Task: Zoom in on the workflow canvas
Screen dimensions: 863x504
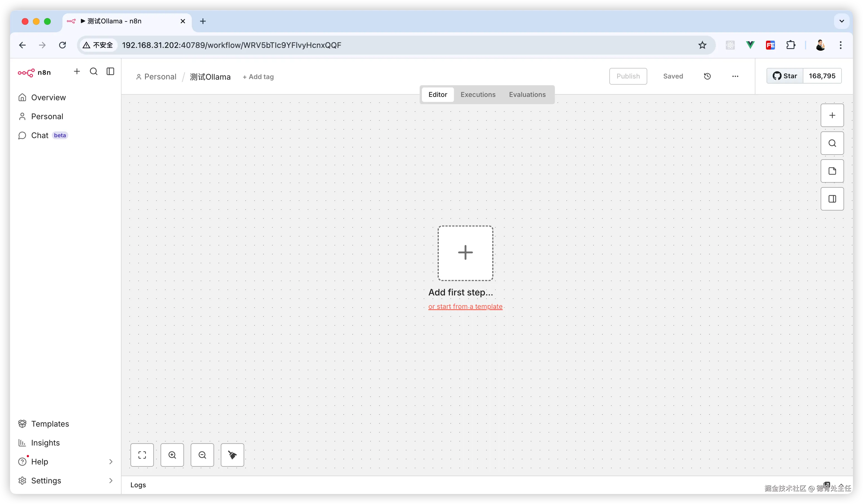Action: coord(172,455)
